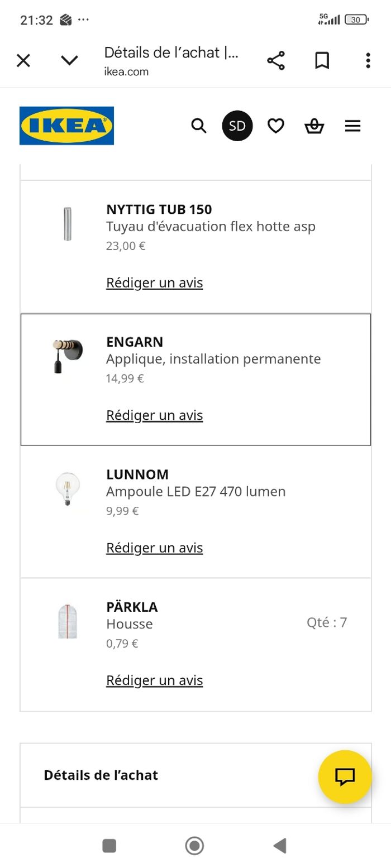
Task: Collapse the tab with down chevron
Action: click(69, 60)
